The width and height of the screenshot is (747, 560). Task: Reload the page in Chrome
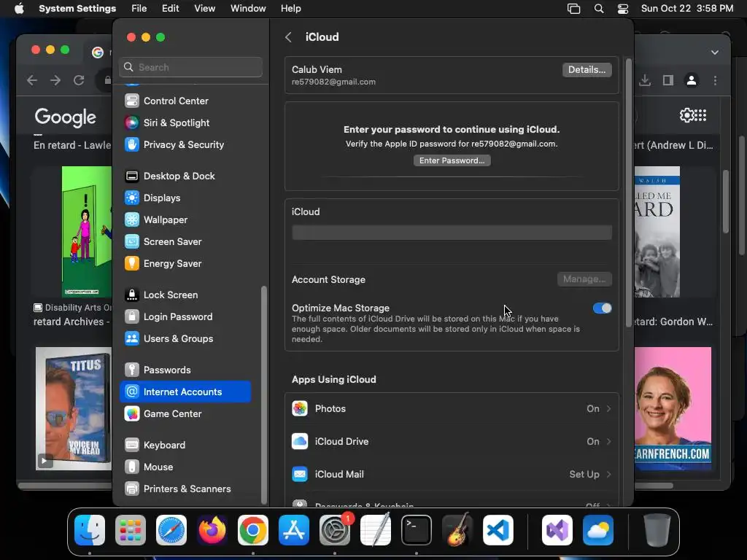coord(79,80)
